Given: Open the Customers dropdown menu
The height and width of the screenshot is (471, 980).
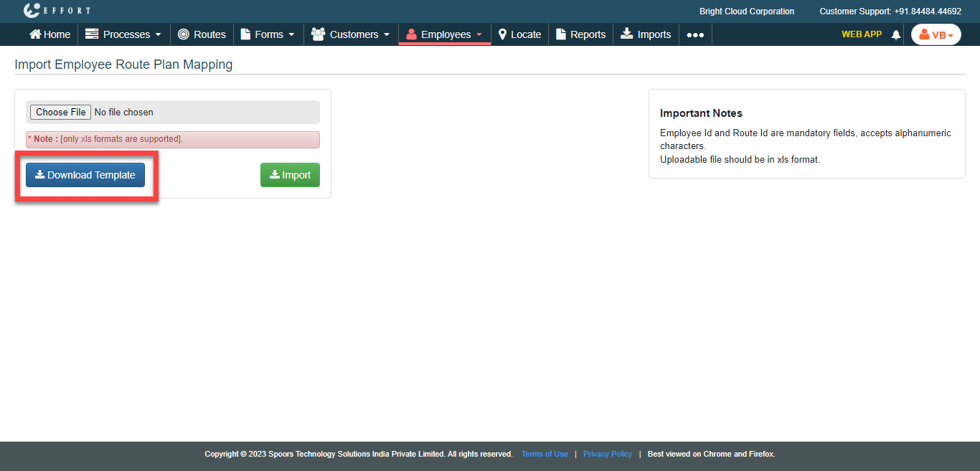Looking at the screenshot, I should click(x=351, y=34).
